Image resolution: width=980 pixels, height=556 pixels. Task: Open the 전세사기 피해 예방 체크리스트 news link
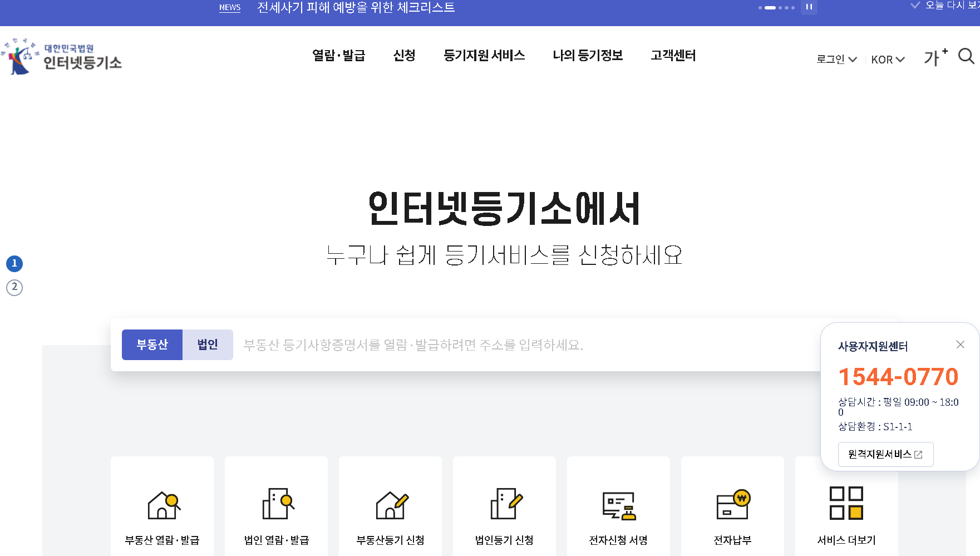[x=355, y=7]
